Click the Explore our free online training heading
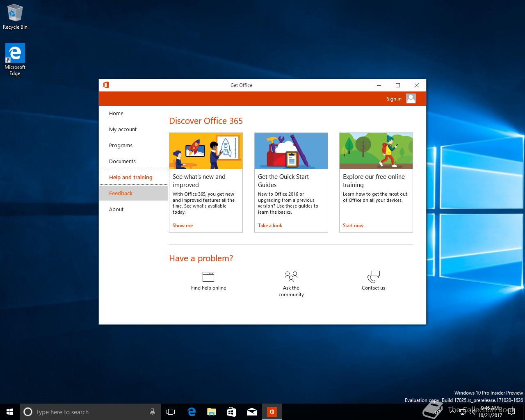525x420 pixels. pyautogui.click(x=374, y=181)
